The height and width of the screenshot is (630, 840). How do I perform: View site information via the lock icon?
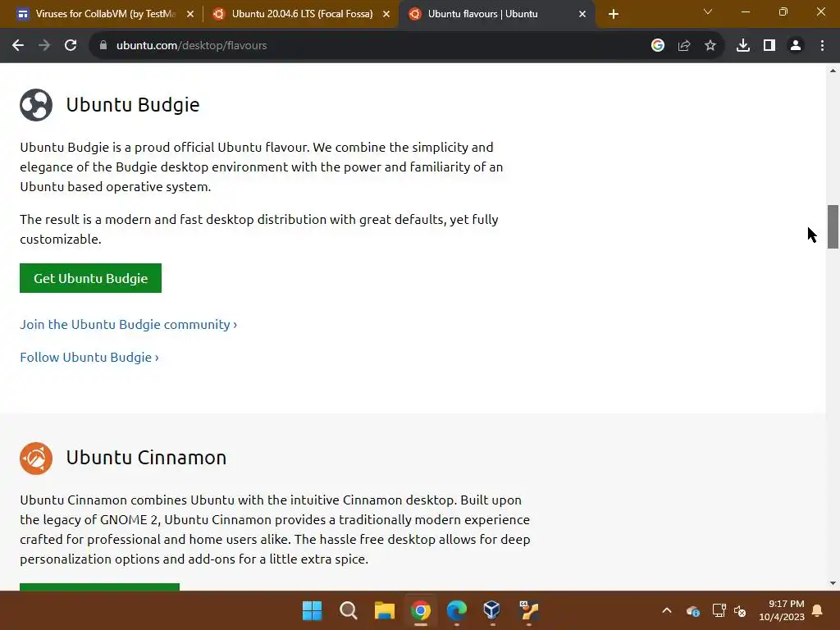coord(103,46)
